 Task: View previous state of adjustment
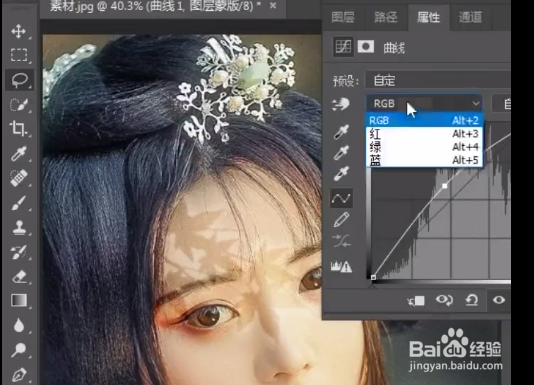(x=444, y=300)
